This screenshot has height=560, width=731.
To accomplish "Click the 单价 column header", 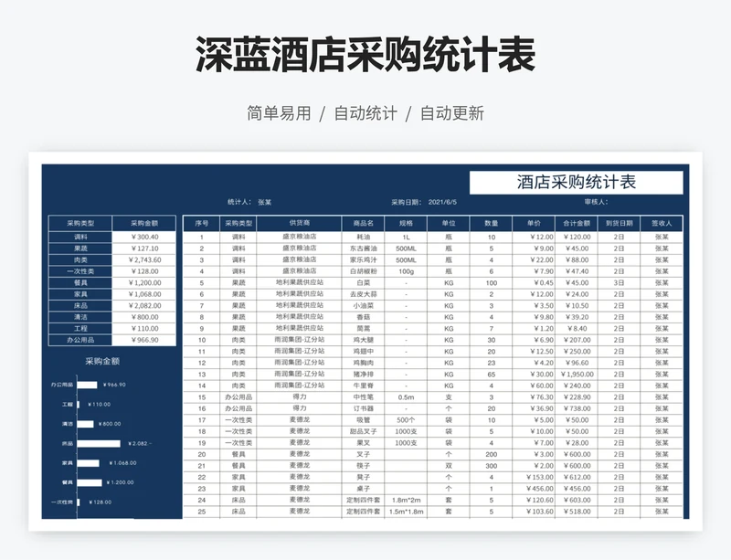I will tap(534, 223).
